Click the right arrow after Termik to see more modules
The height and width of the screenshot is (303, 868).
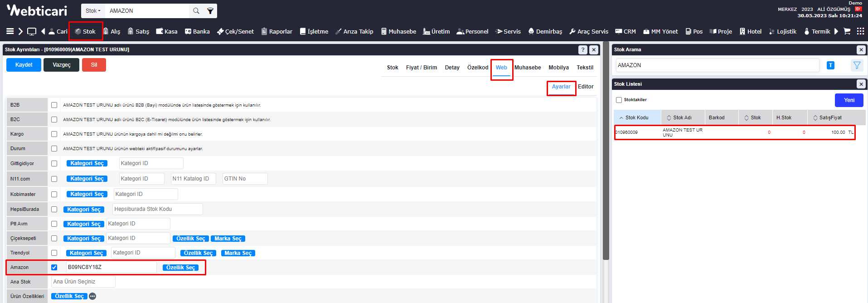(x=836, y=31)
